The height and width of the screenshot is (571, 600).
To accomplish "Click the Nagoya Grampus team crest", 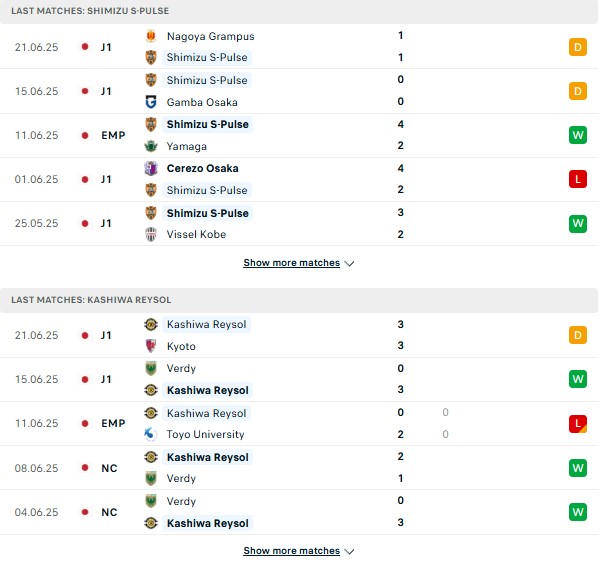I will pos(151,36).
